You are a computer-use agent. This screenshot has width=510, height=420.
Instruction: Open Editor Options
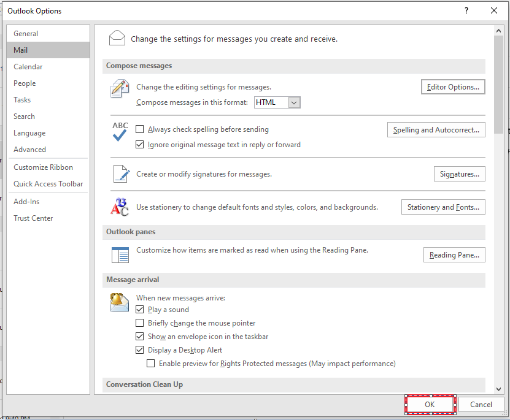(x=452, y=86)
